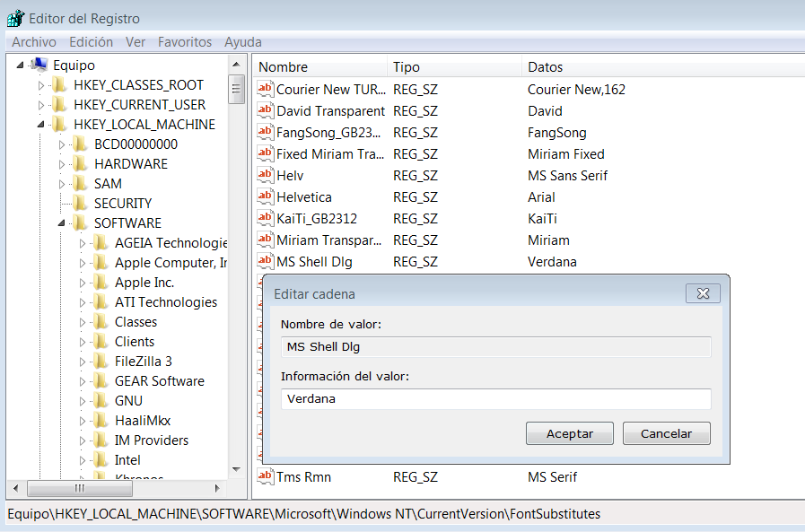Collapse the SOFTWARE key branch

pyautogui.click(x=62, y=223)
